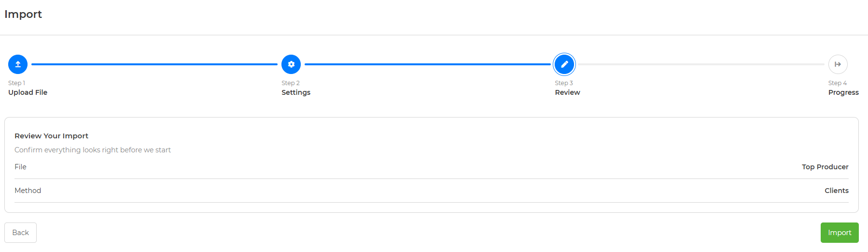This screenshot has height=252, width=868.
Task: Select the Review step label
Action: (567, 92)
